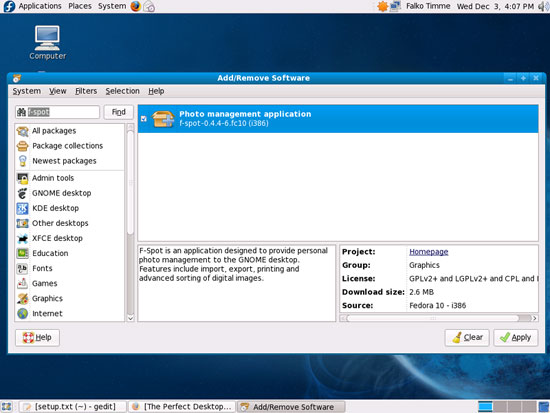This screenshot has height=413, width=550.
Task: Open the Filters menu
Action: point(86,91)
